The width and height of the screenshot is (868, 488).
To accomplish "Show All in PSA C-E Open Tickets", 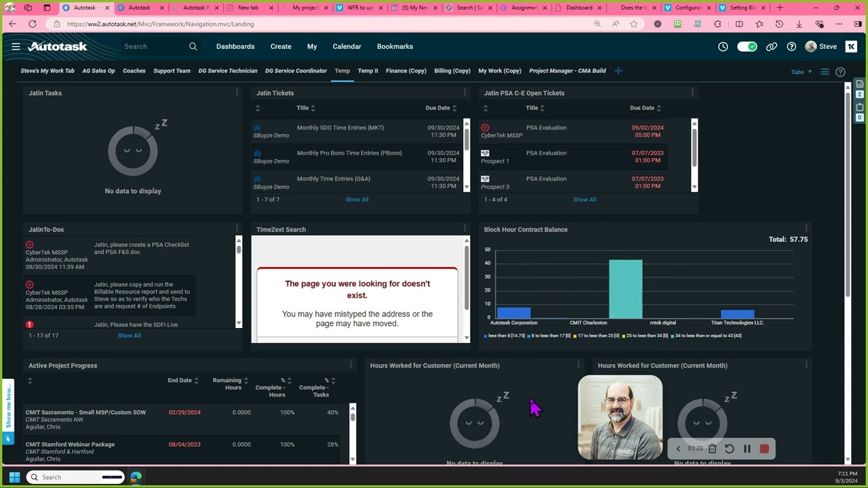I will click(585, 199).
